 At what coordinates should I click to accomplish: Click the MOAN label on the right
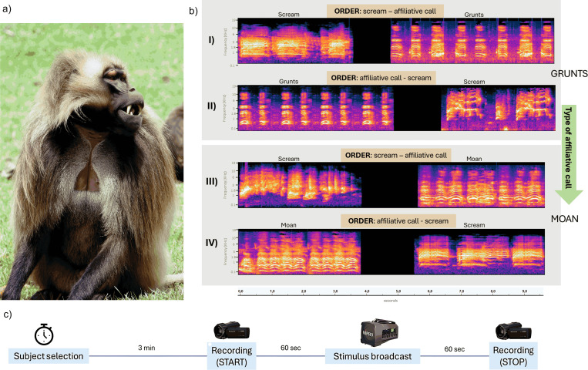[x=564, y=219]
